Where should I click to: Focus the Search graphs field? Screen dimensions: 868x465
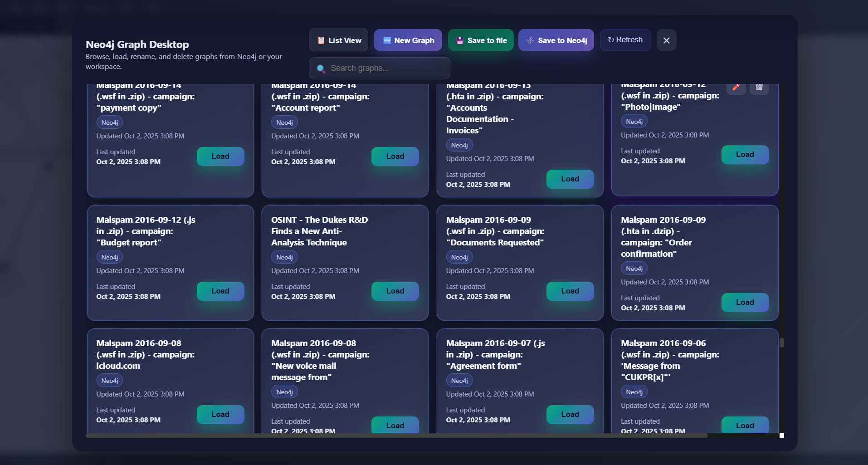click(x=380, y=68)
